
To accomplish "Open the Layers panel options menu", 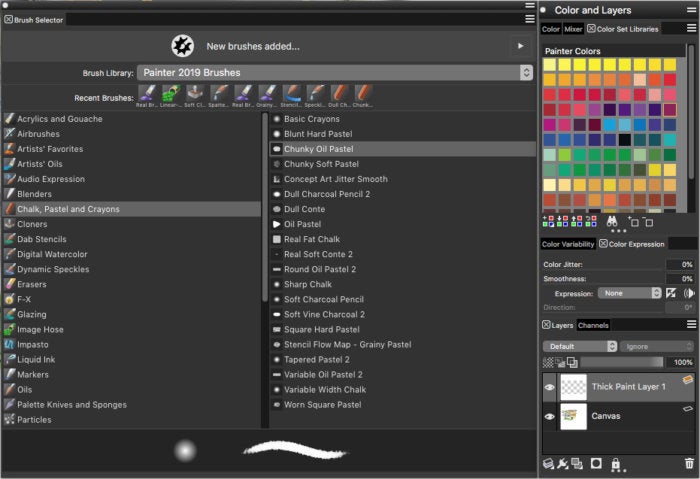I will point(691,325).
